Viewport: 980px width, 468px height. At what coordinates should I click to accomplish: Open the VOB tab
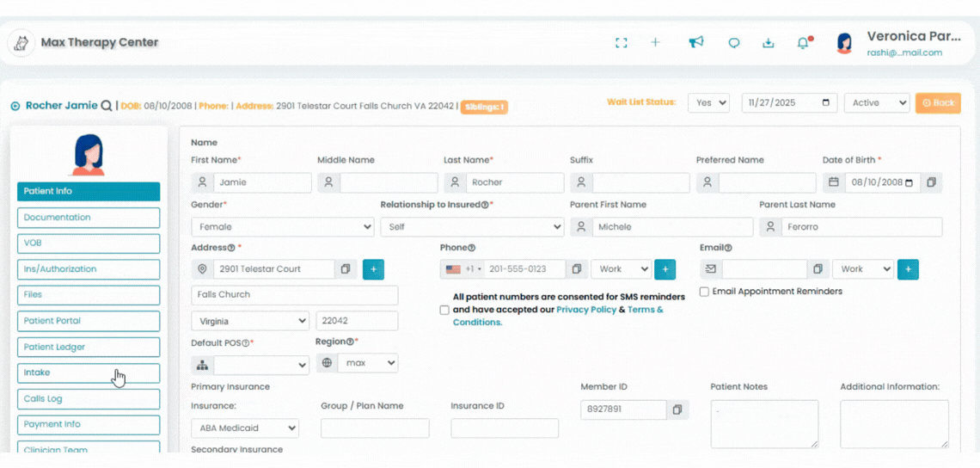click(89, 243)
